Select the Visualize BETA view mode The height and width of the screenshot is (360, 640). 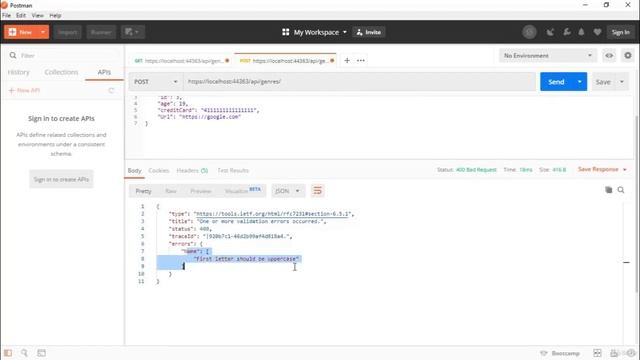242,191
